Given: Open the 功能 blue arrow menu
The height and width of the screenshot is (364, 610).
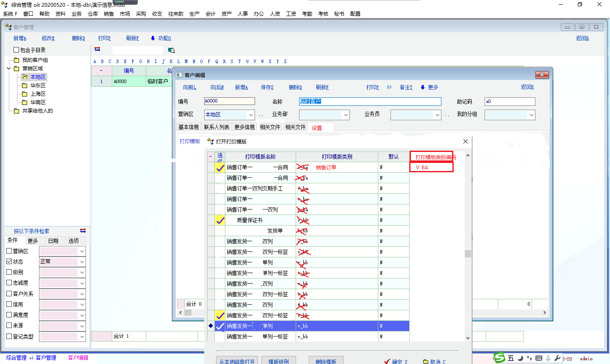Looking at the screenshot, I should click(153, 38).
